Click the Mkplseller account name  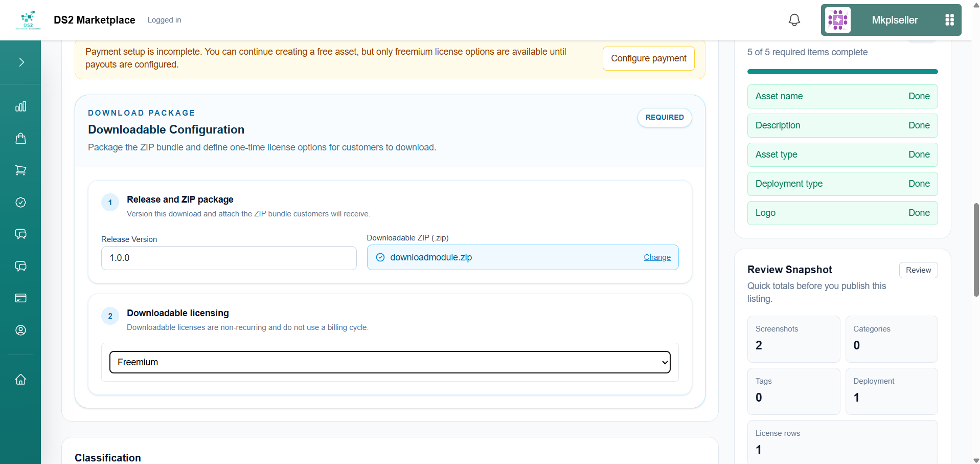point(894,20)
